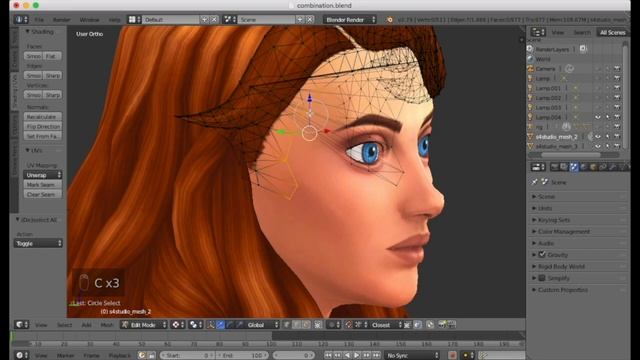Image resolution: width=640 pixels, height=360 pixels.
Task: Expand the Color Management panel
Action: (x=563, y=231)
